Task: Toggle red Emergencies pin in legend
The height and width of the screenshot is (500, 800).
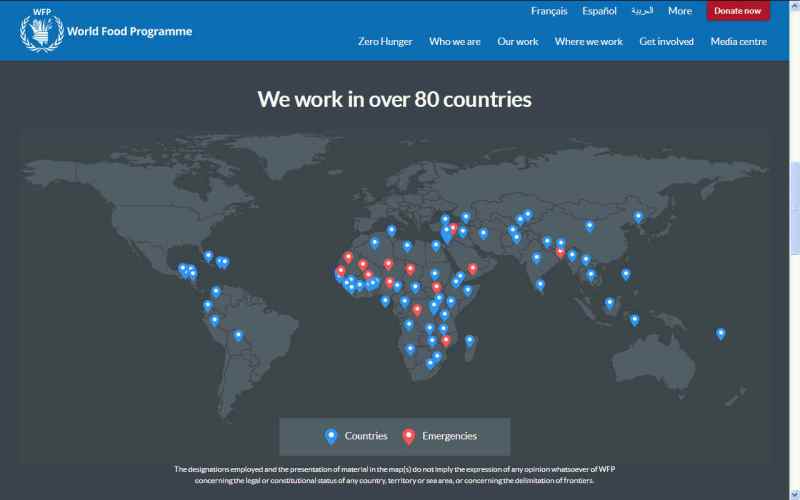Action: 408,436
